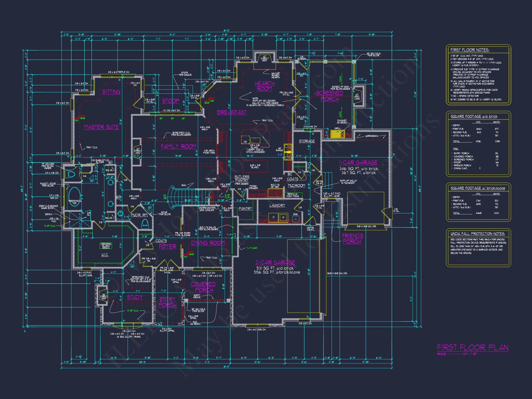Select the SQUARE FOOTAGE w/o brick heading
Image resolution: width=532 pixels, height=399 pixels.
[x=474, y=116]
